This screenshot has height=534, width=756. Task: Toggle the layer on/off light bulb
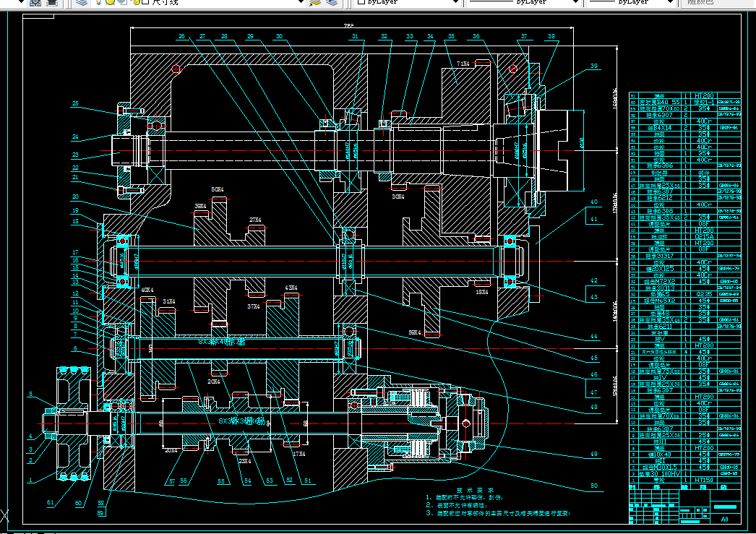click(x=99, y=2)
